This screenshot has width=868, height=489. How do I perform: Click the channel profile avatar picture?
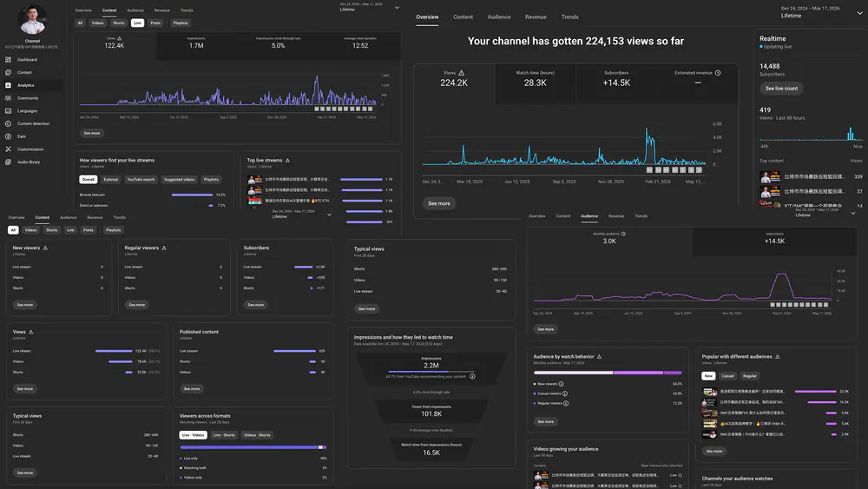tap(32, 20)
